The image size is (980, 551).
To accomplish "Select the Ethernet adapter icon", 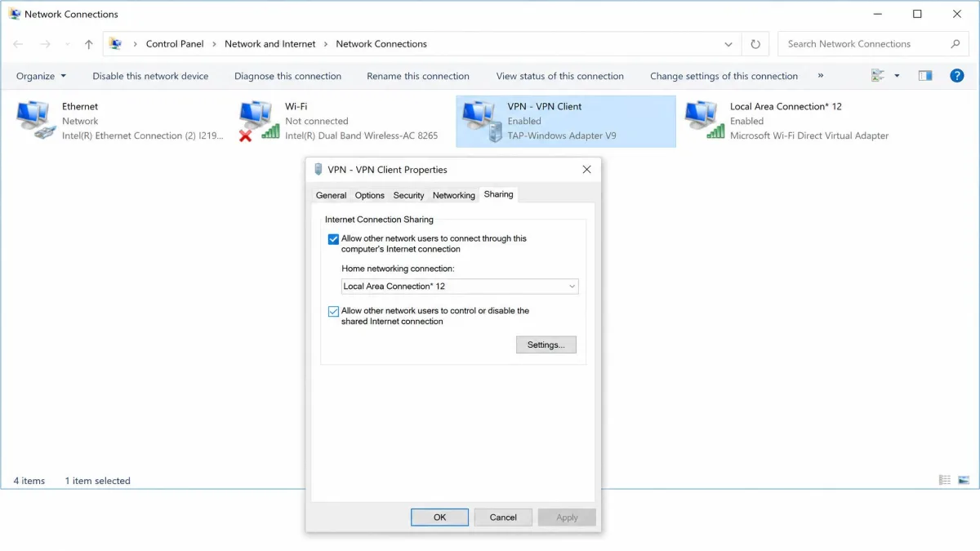I will (36, 121).
